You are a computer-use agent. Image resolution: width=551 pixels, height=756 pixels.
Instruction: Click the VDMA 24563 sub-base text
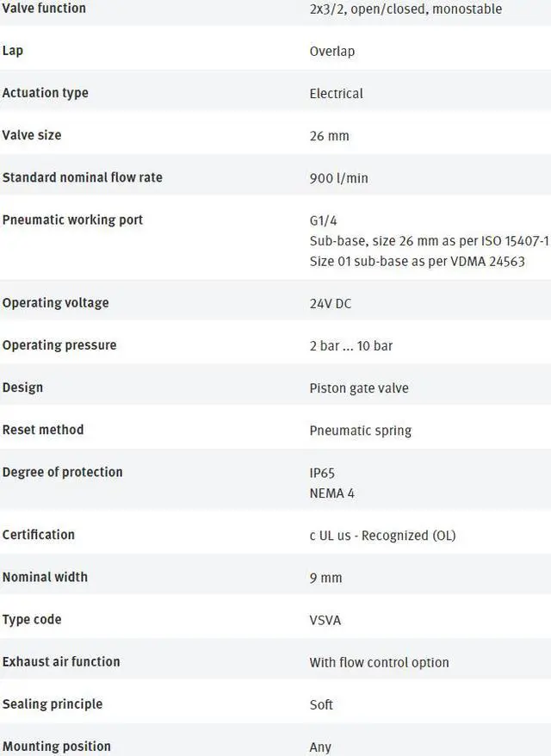[417, 261]
